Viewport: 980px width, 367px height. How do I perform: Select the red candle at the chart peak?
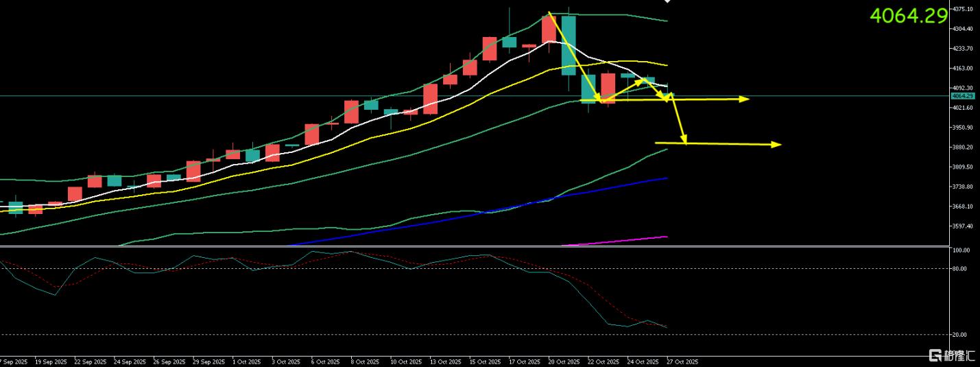tap(549, 29)
